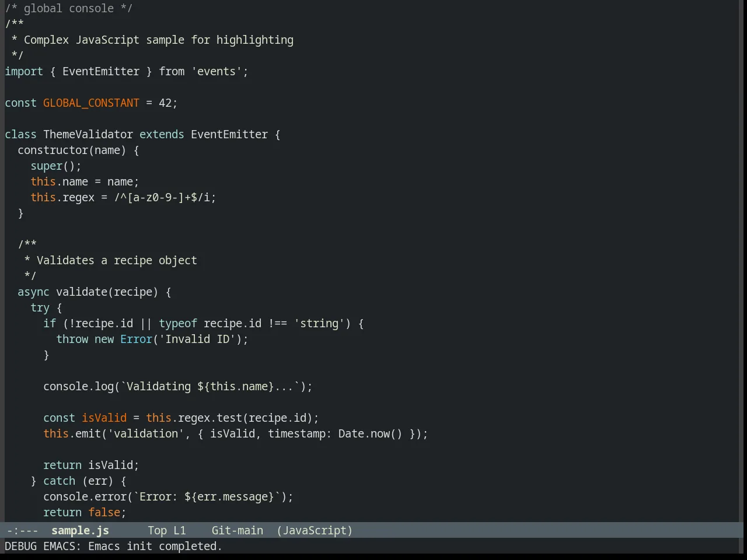Click the number 42 in the constant

(165, 103)
